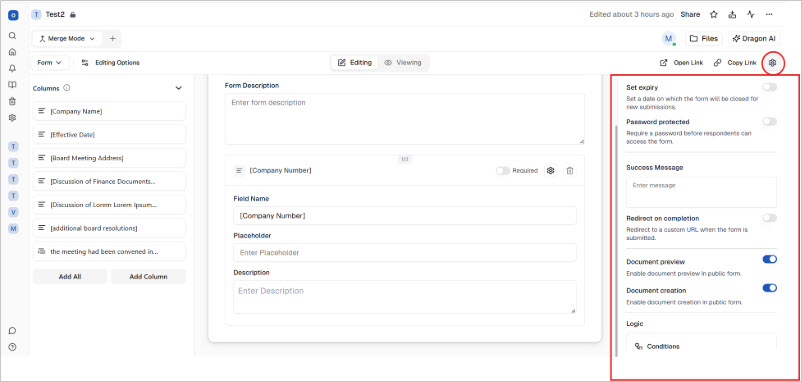Open form settings gear next to Copy Link
The width and height of the screenshot is (802, 382).
pos(773,62)
